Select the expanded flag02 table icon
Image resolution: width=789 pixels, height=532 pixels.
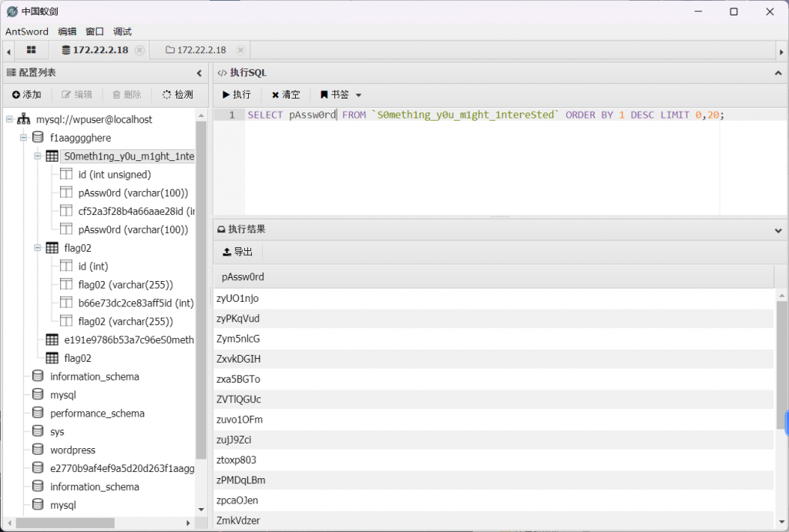click(x=52, y=247)
